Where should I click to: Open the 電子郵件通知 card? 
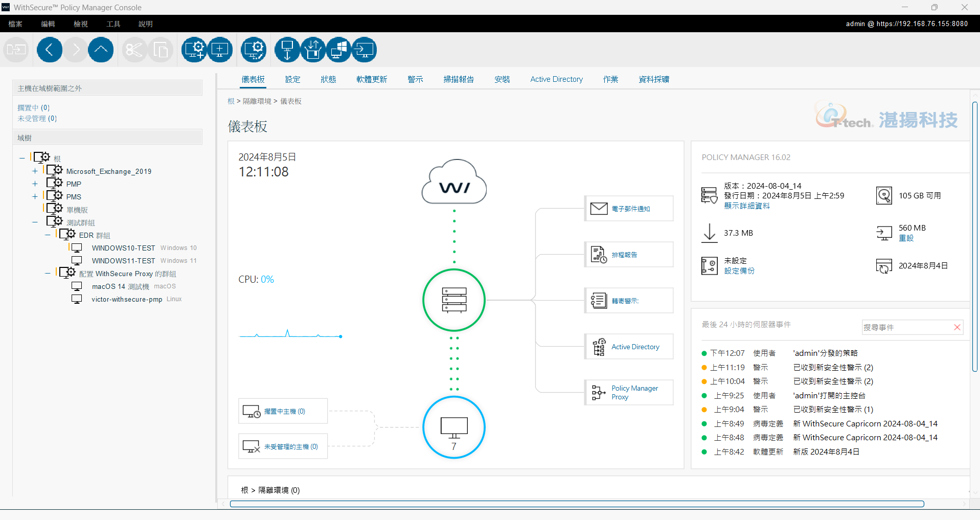pyautogui.click(x=629, y=209)
